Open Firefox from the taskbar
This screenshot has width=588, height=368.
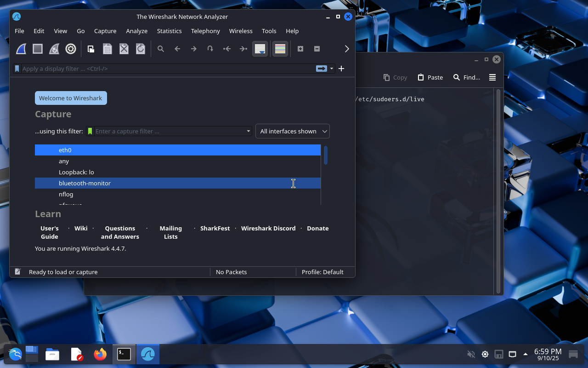coord(100,354)
